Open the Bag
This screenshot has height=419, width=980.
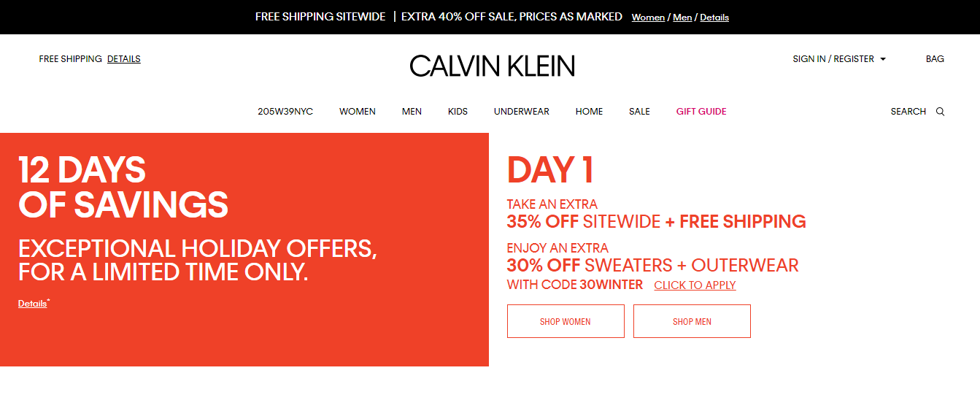click(934, 59)
